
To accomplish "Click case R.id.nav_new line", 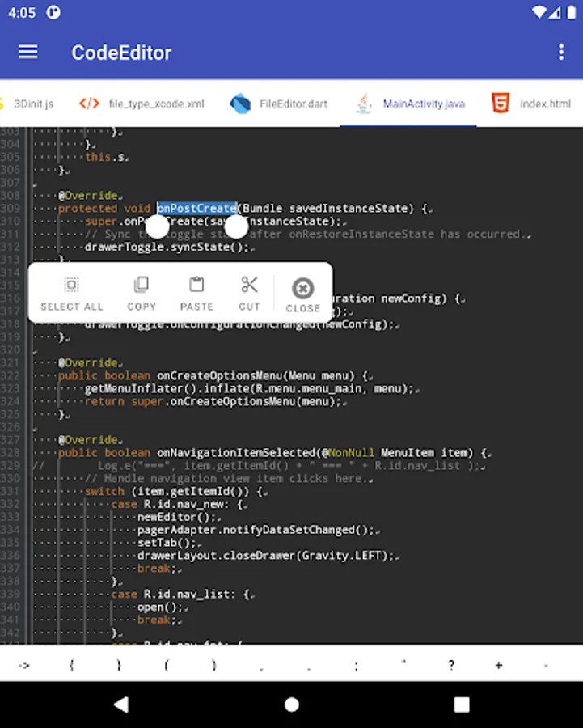I will click(177, 504).
